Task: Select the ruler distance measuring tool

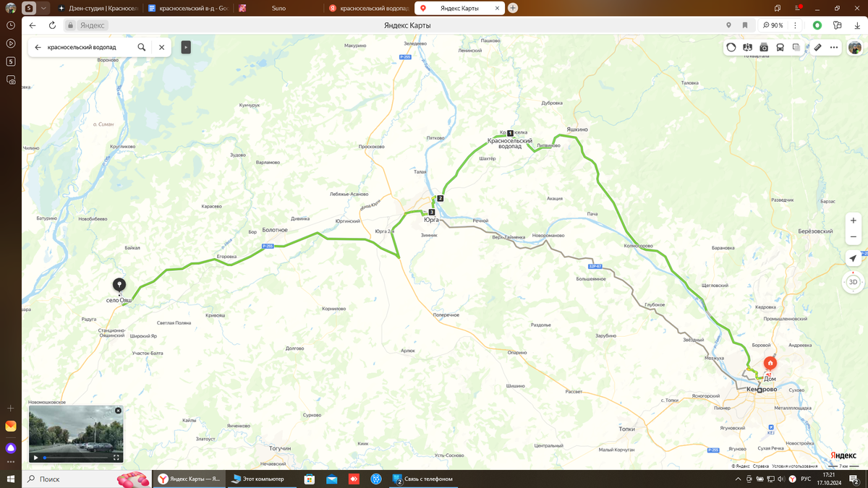Action: tap(817, 47)
